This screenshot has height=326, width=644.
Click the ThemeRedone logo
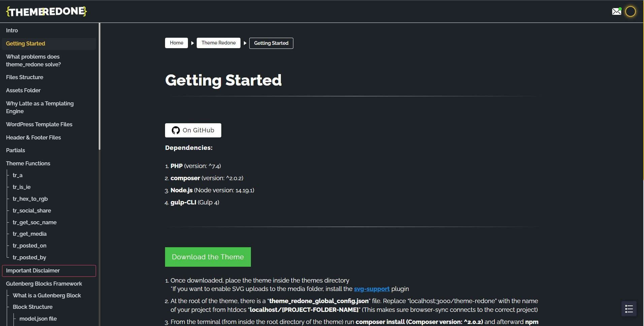(46, 11)
